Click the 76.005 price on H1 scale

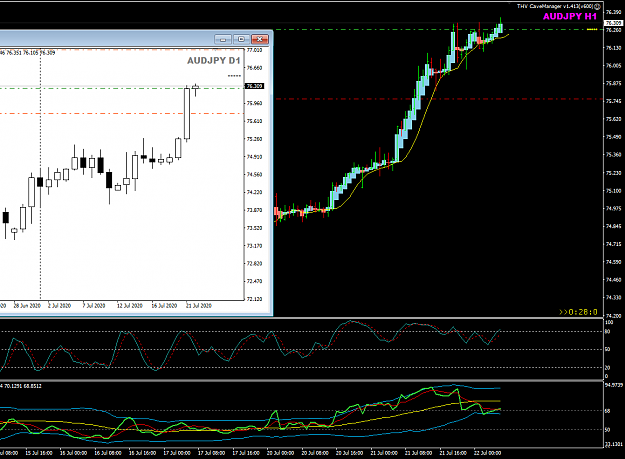pyautogui.click(x=613, y=66)
